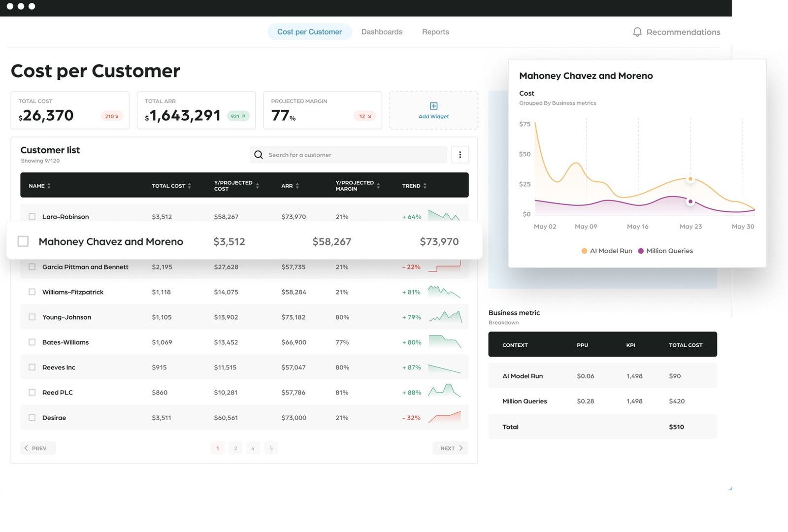
Task: Click the Add Widget plus icon
Action: pyautogui.click(x=433, y=105)
